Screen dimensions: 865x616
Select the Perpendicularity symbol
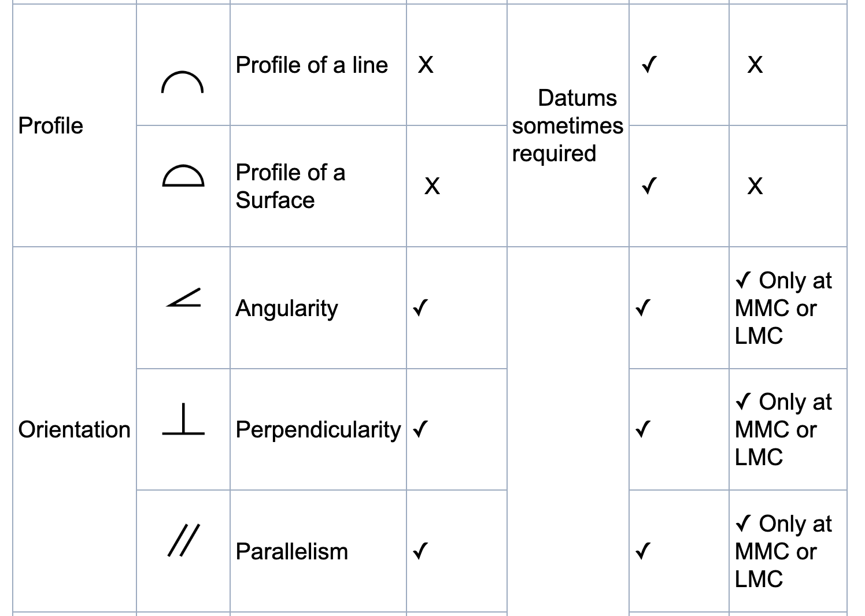[183, 420]
